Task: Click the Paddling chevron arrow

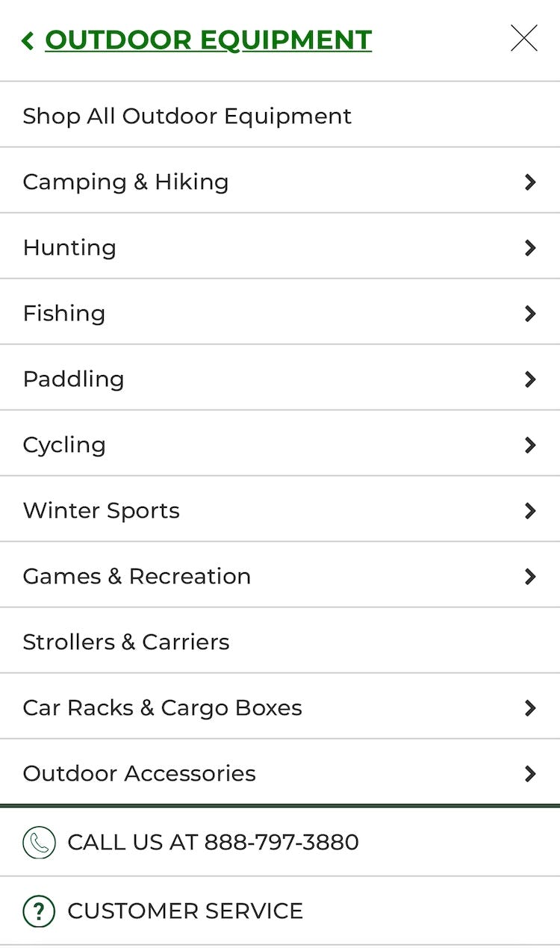Action: (530, 379)
